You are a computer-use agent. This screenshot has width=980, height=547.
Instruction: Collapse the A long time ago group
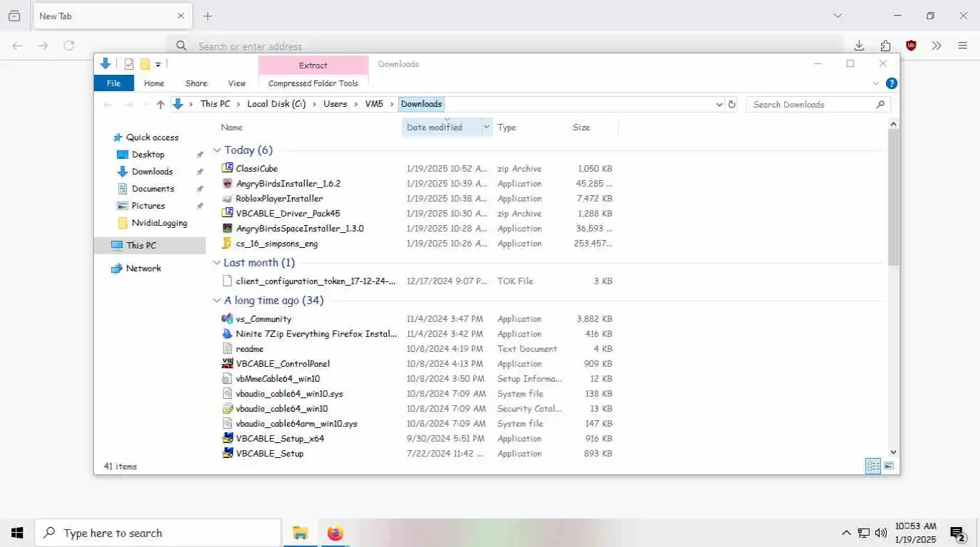(217, 301)
